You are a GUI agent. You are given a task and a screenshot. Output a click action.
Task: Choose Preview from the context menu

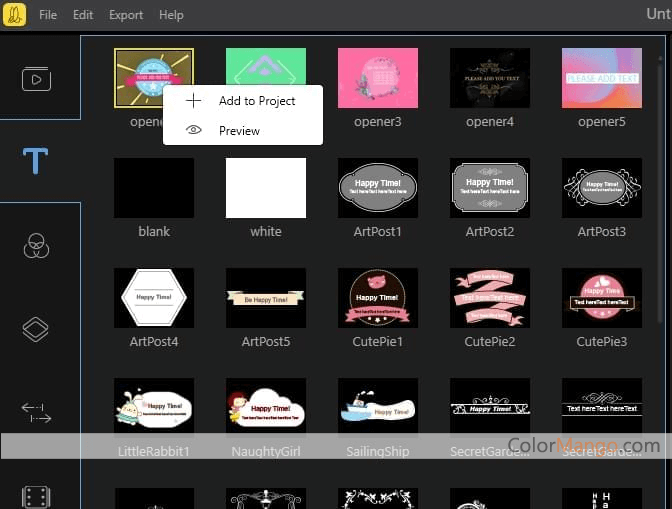(239, 130)
